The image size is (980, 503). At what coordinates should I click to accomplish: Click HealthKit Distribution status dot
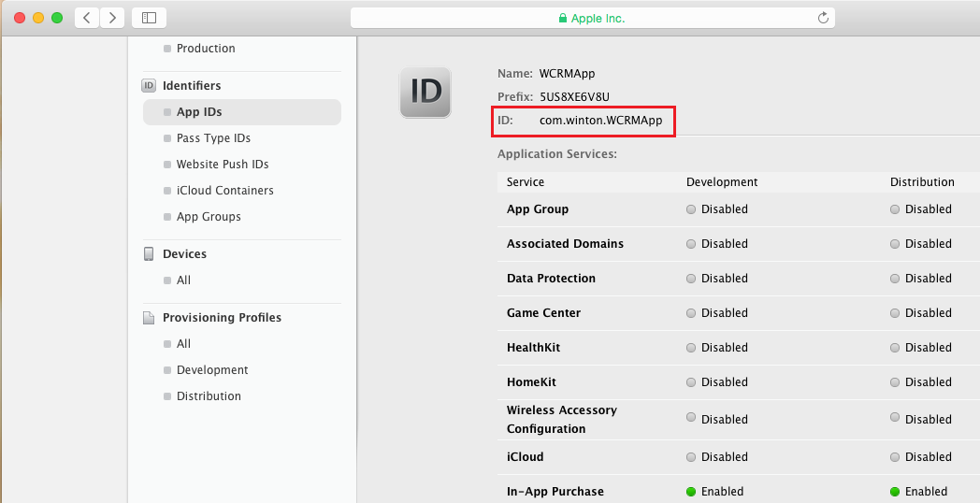[894, 348]
